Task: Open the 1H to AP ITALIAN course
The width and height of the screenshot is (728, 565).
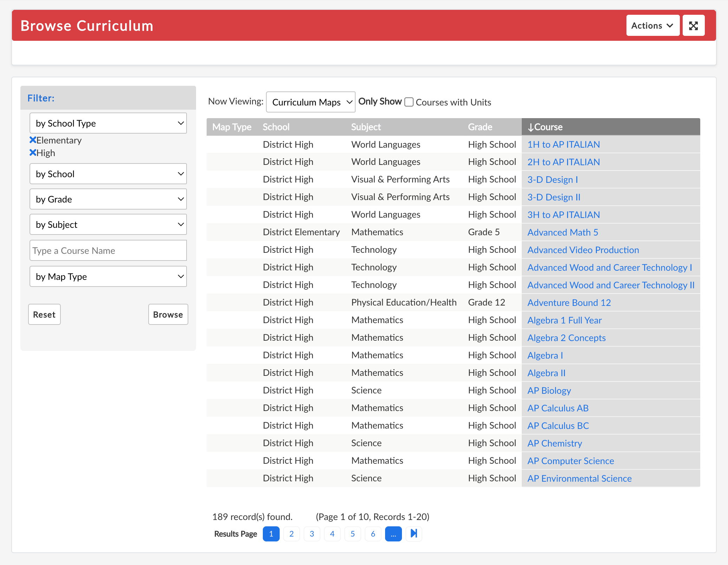Action: (x=564, y=145)
